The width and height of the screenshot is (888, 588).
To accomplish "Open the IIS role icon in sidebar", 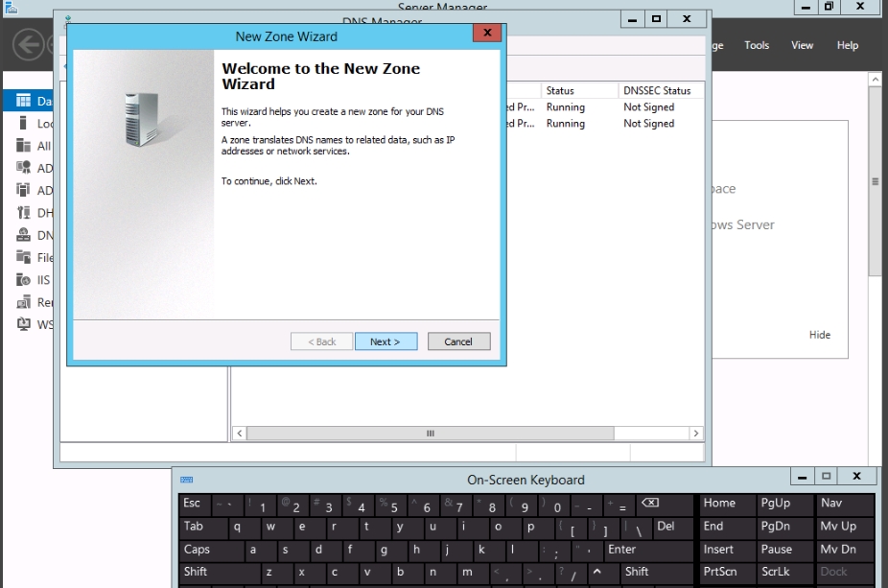I will 25,280.
